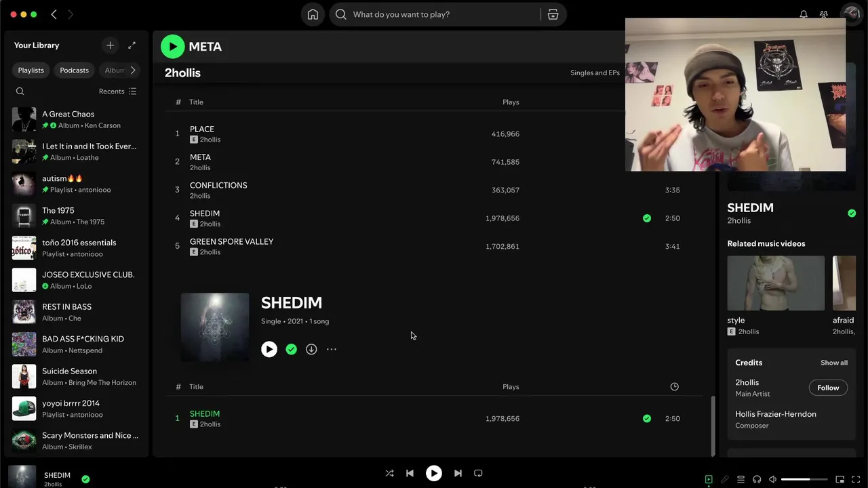
Task: Toggle saved checkmark on green SHEDIM track row
Action: coord(647,418)
